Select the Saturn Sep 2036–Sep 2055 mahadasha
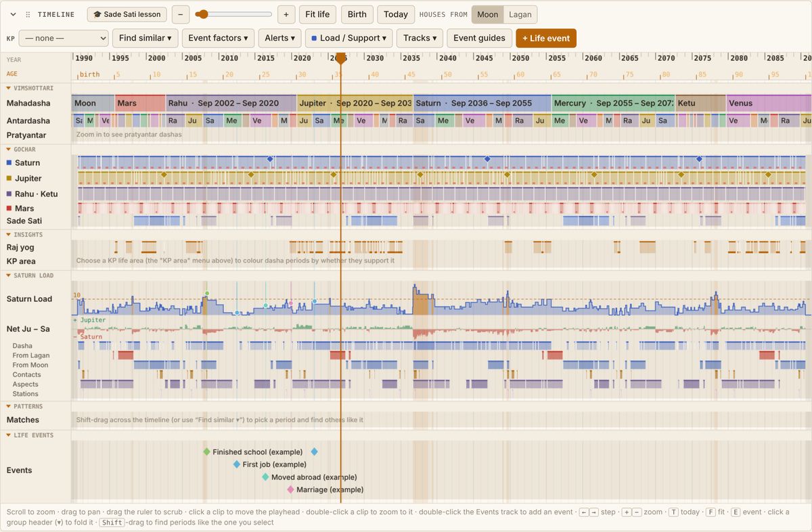This screenshot has height=532, width=812. pos(482,104)
